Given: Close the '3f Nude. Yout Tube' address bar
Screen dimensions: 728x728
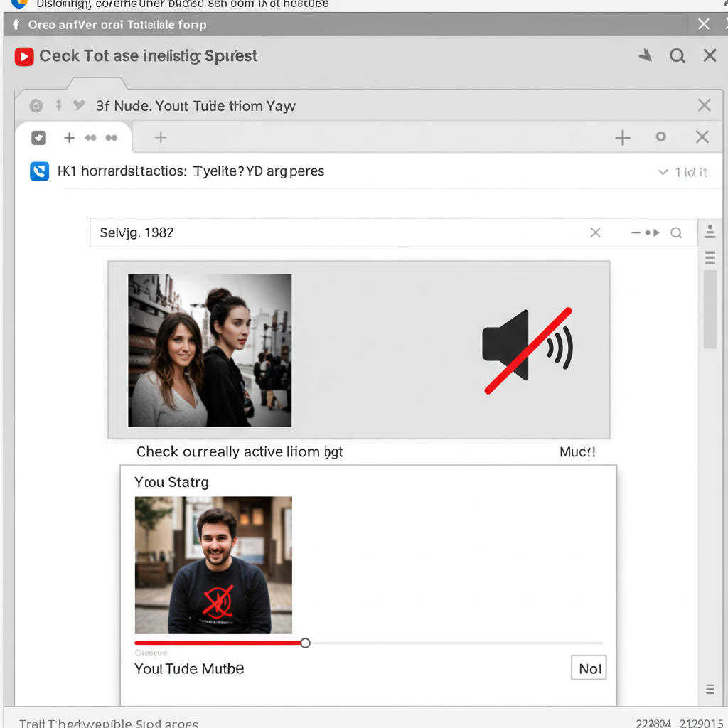Looking at the screenshot, I should (705, 105).
